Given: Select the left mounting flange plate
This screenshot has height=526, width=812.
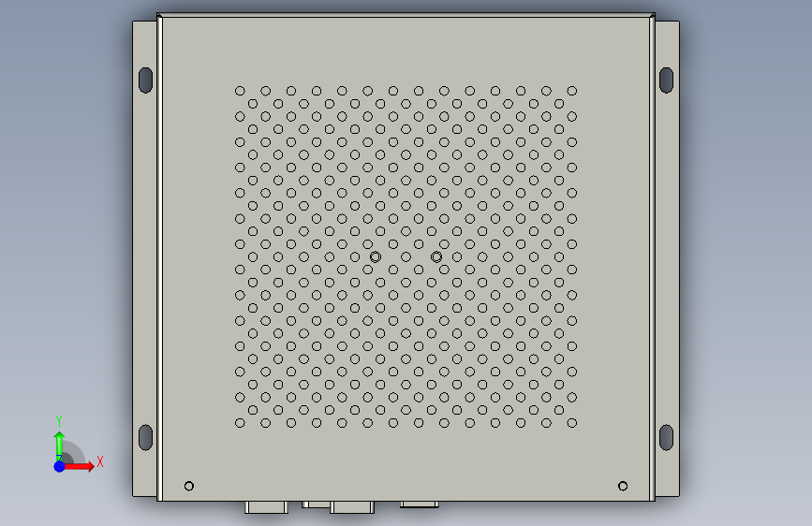Looking at the screenshot, I should pos(145,259).
